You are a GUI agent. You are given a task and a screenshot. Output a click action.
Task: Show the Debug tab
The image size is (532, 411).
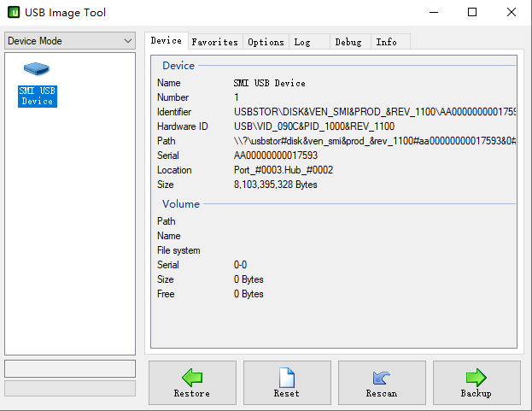348,42
